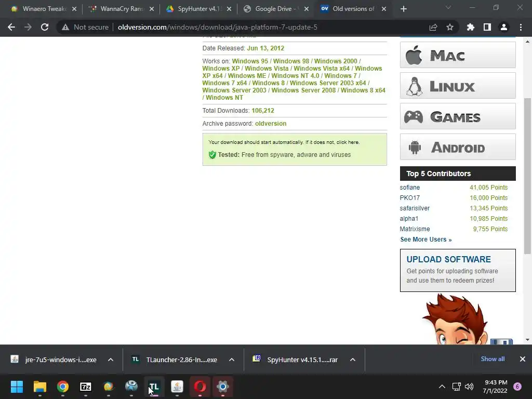Click the green Tested shield icon
The width and height of the screenshot is (532, 399).
pos(212,155)
